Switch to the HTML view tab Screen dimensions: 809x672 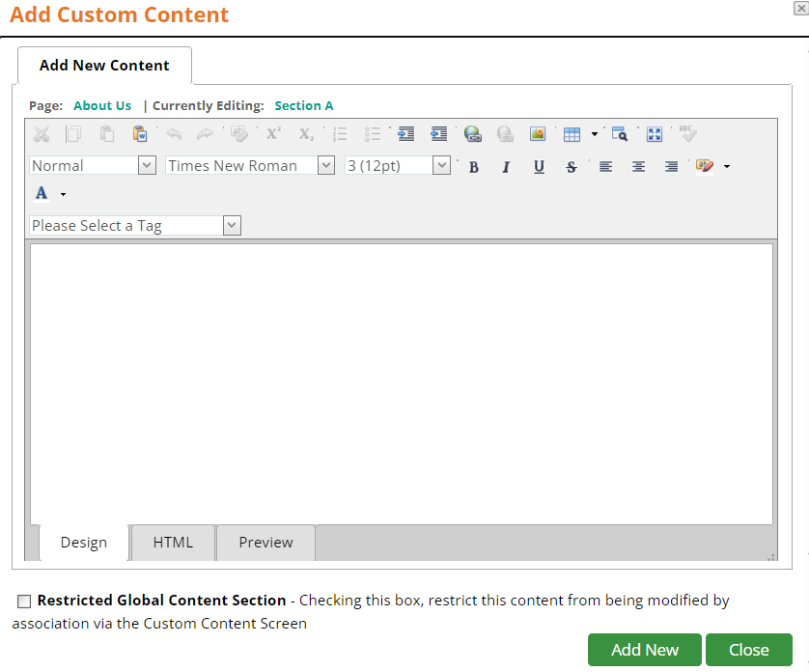[173, 543]
